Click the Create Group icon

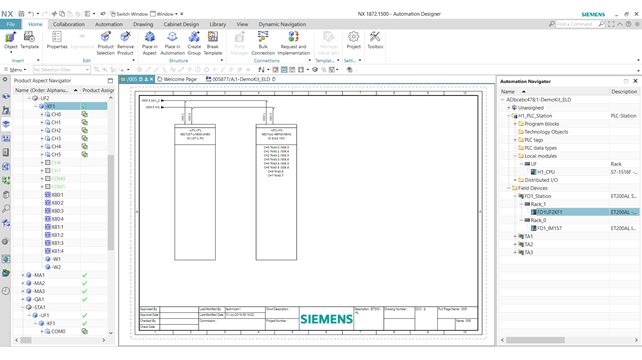[x=194, y=37]
